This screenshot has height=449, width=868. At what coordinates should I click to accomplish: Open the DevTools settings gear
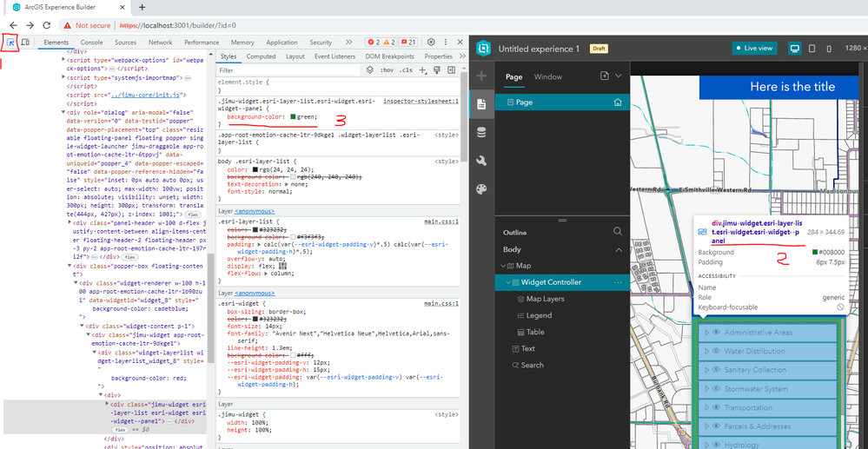431,42
